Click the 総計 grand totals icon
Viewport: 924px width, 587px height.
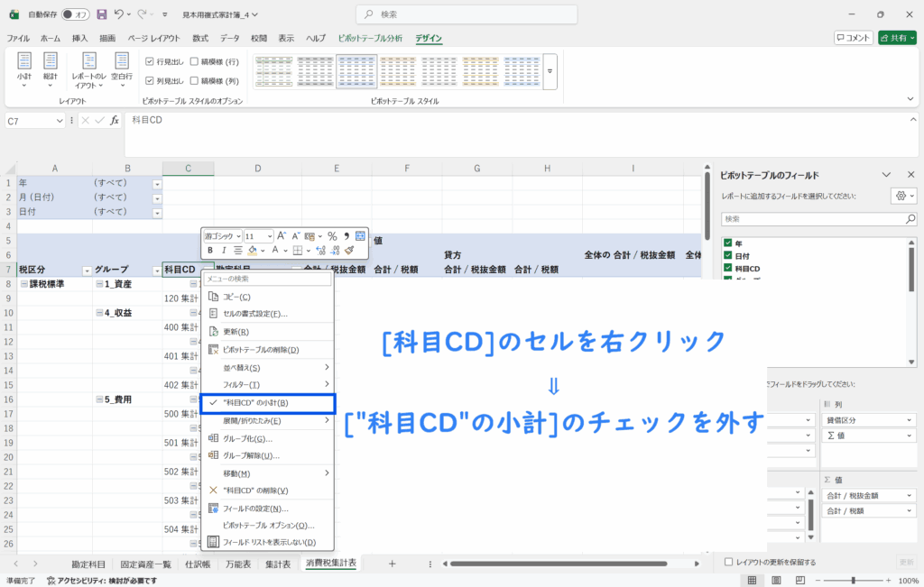(x=51, y=69)
